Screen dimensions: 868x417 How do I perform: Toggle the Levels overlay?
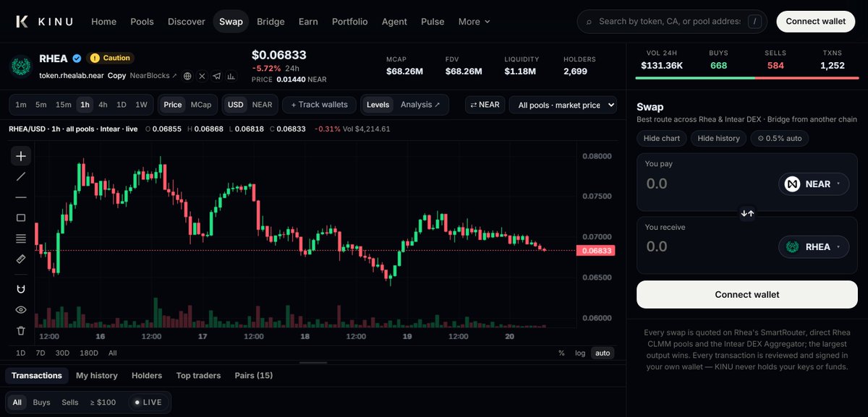pos(378,105)
